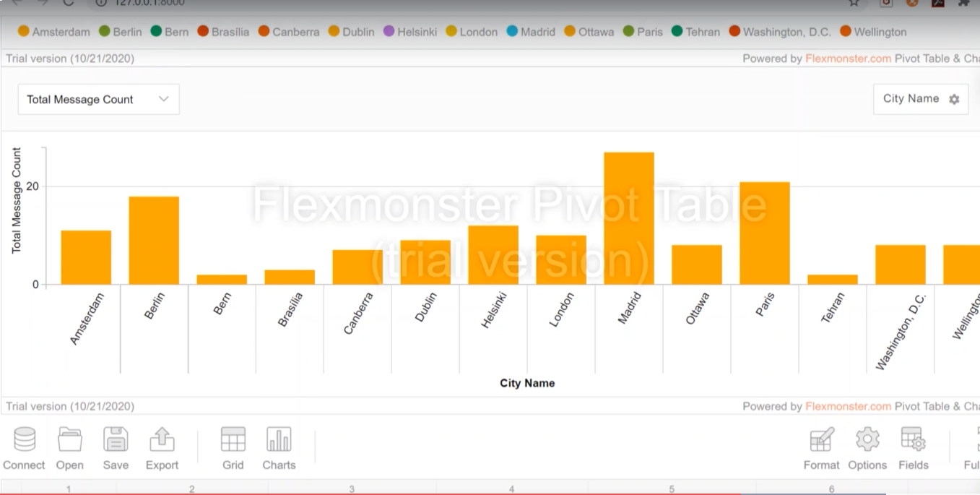Click the Ottawa bar in chart
This screenshot has height=495, width=980.
pyautogui.click(x=697, y=264)
